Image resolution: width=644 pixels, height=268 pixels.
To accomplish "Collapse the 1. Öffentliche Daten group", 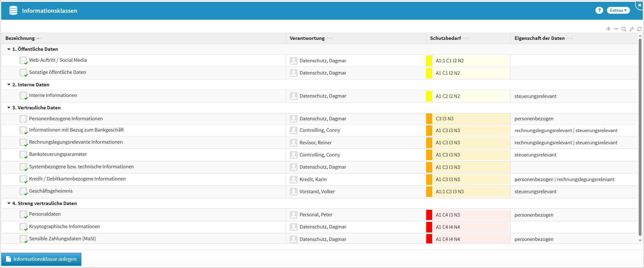I will click(9, 49).
